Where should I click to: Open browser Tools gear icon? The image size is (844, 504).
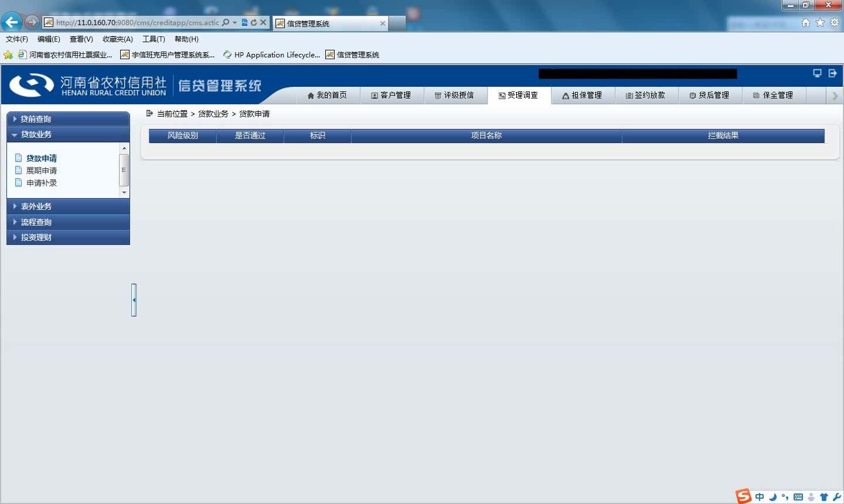(x=834, y=22)
